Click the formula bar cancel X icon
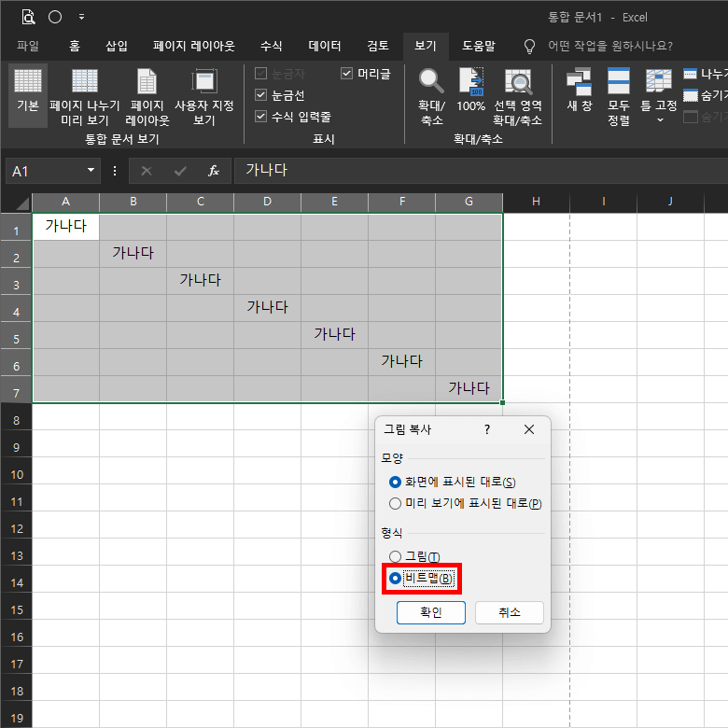Screen dimensions: 728x728 click(x=147, y=171)
